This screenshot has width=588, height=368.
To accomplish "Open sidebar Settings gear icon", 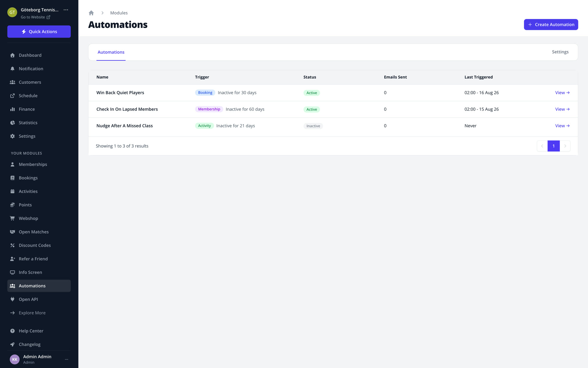I will pos(13,136).
